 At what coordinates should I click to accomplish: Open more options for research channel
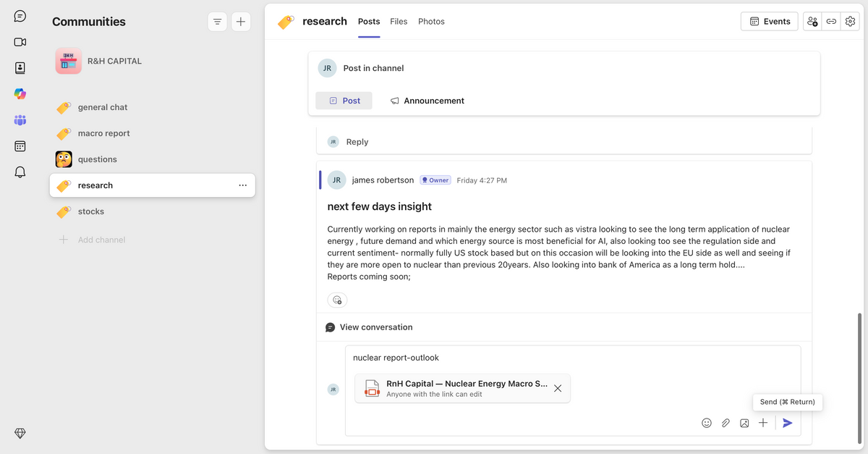[x=242, y=185]
